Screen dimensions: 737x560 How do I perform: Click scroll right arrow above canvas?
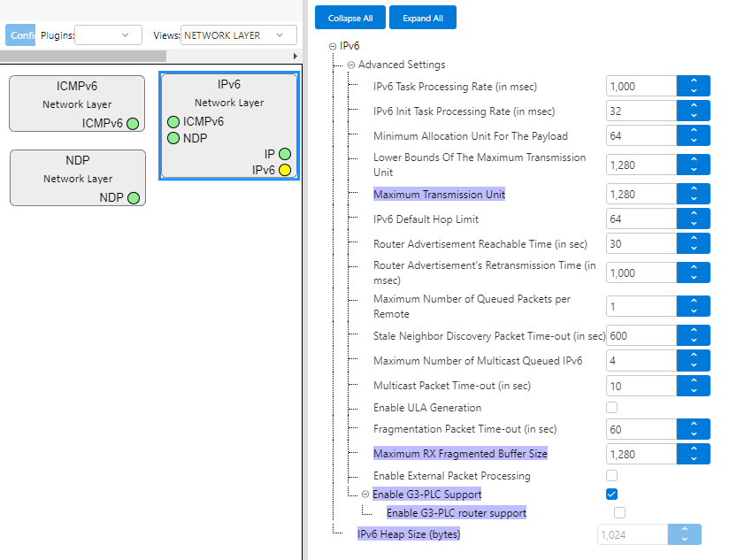(295, 56)
